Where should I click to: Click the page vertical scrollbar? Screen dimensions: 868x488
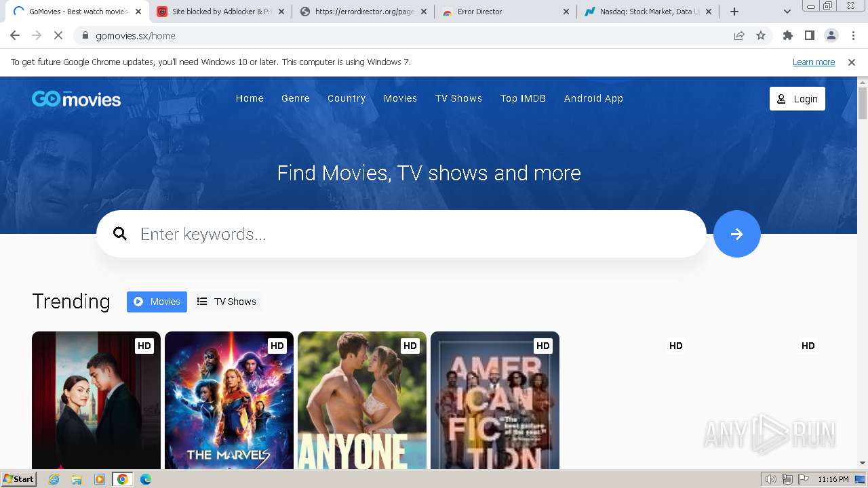pyautogui.click(x=863, y=103)
